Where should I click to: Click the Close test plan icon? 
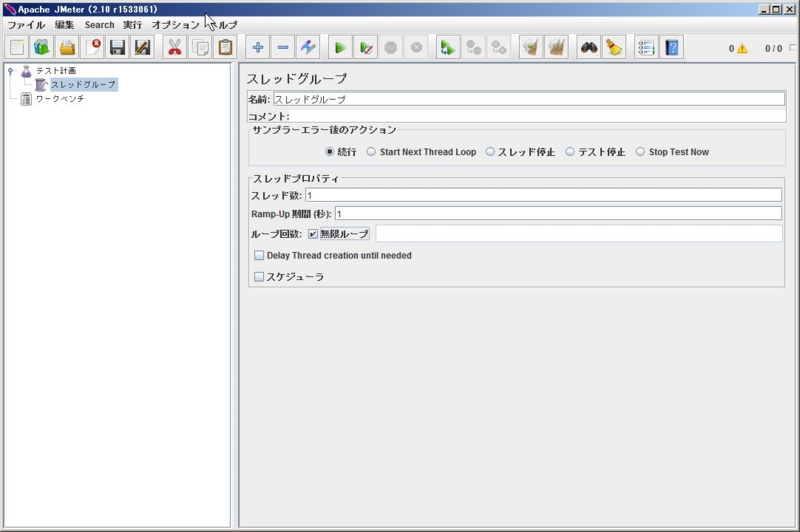pyautogui.click(x=92, y=47)
